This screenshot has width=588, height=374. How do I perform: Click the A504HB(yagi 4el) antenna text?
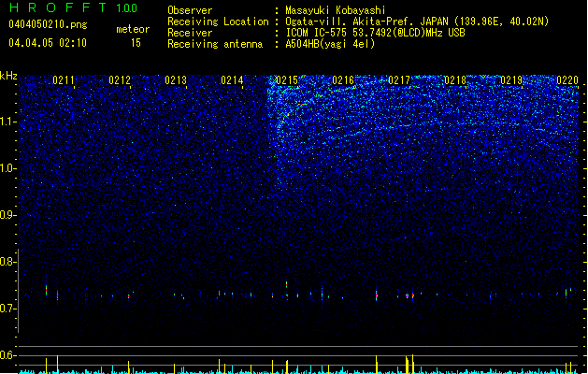pyautogui.click(x=330, y=44)
